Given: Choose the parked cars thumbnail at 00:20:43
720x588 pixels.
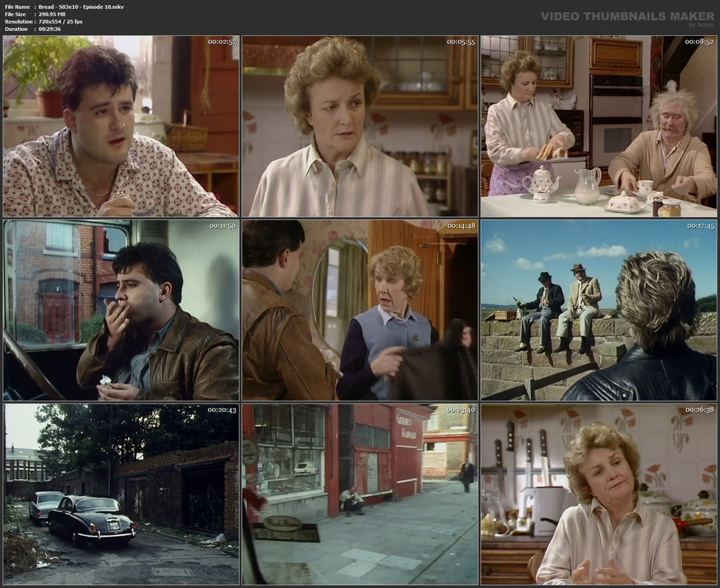Looking at the screenshot, I should pos(121,495).
